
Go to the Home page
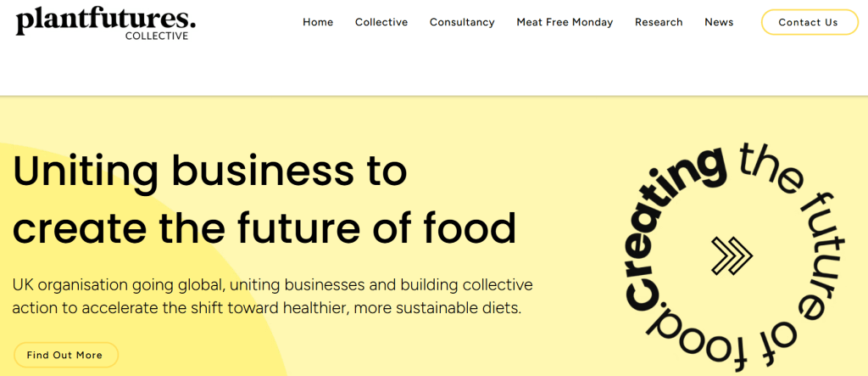pos(318,22)
